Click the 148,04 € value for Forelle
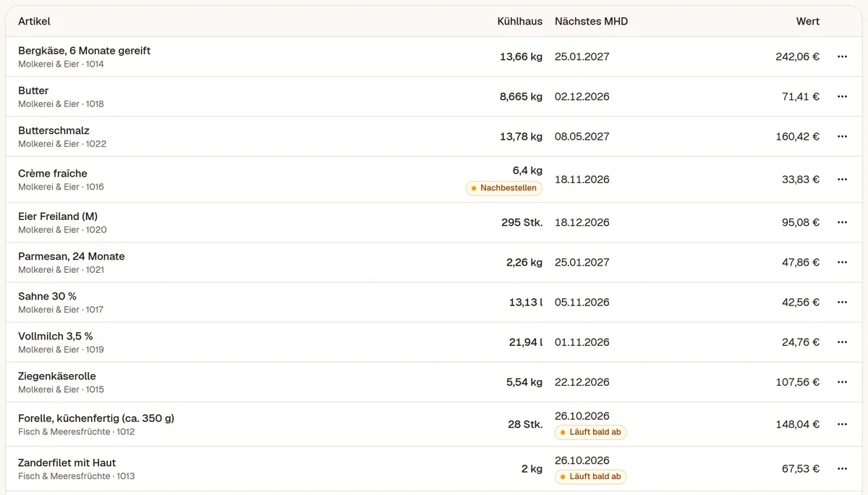 point(798,424)
